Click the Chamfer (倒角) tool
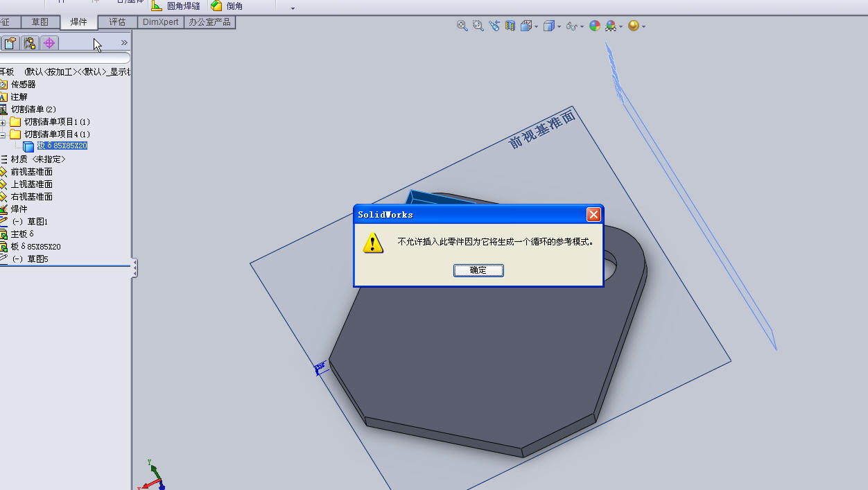This screenshot has height=490, width=868. [x=227, y=6]
